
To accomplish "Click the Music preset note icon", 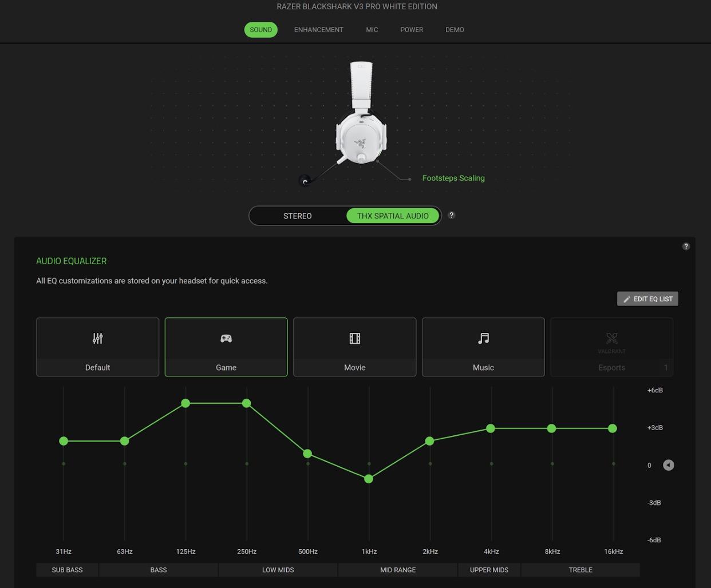I will [484, 339].
